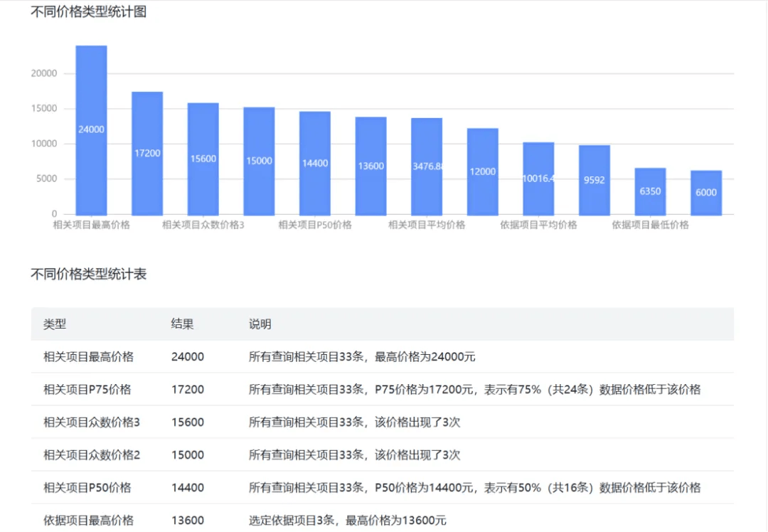Select the 14400 bar in the chart
The image size is (768, 532).
[x=314, y=163]
